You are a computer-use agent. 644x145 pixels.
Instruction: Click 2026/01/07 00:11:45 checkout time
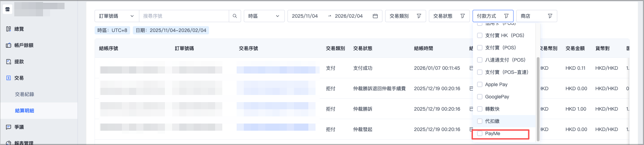(437, 68)
